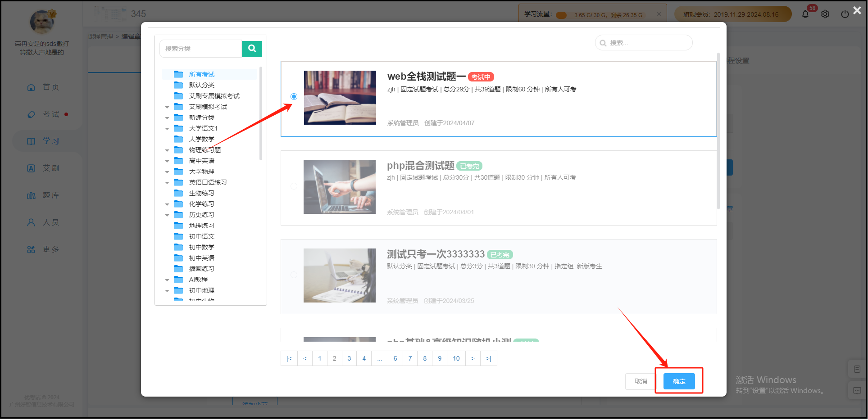868x420 pixels.
Task: Click the 初中语文 folder icon
Action: click(178, 236)
